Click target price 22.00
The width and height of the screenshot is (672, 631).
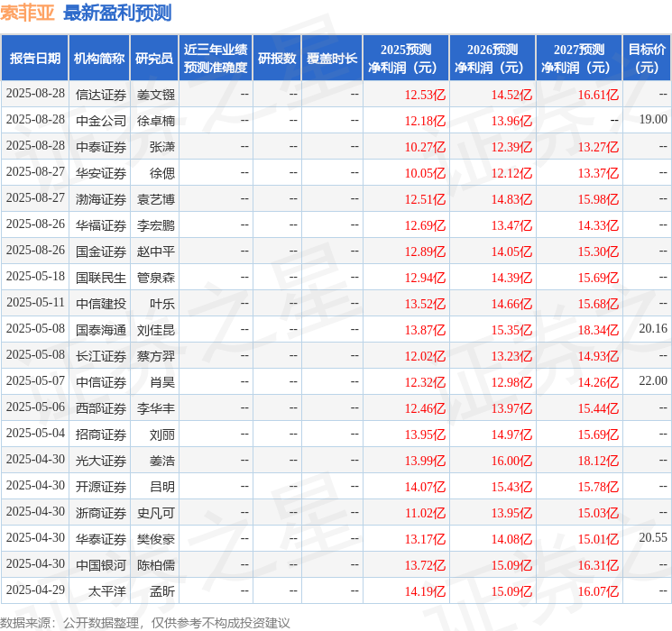(x=653, y=380)
